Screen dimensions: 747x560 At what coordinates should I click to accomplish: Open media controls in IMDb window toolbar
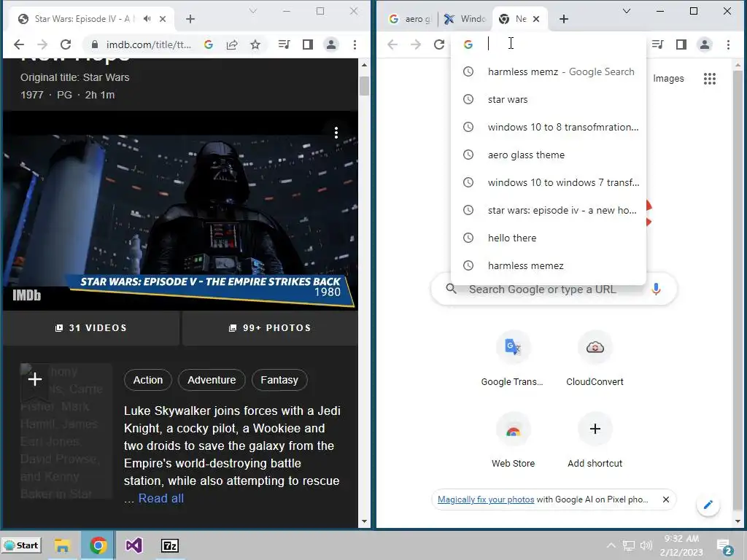click(x=285, y=44)
